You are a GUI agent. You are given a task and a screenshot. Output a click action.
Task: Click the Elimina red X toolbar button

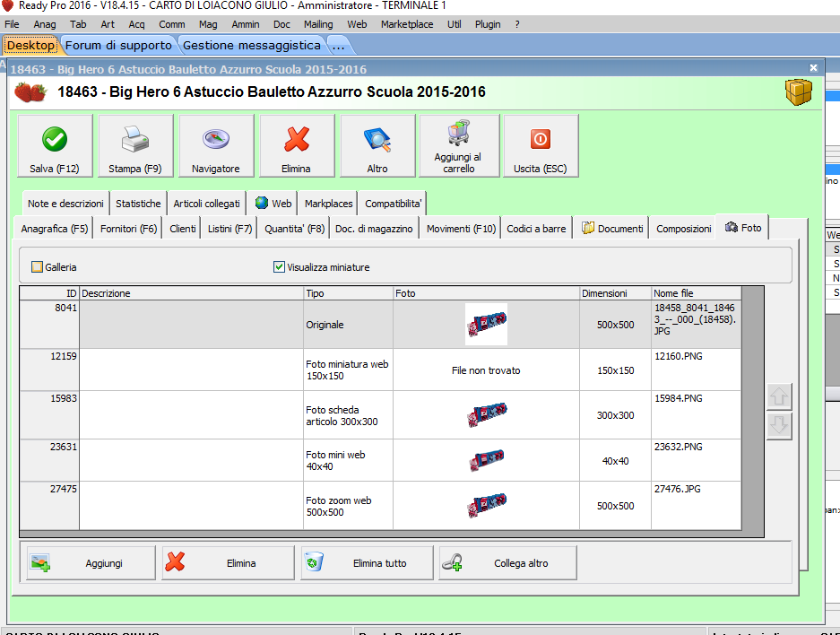pyautogui.click(x=297, y=145)
